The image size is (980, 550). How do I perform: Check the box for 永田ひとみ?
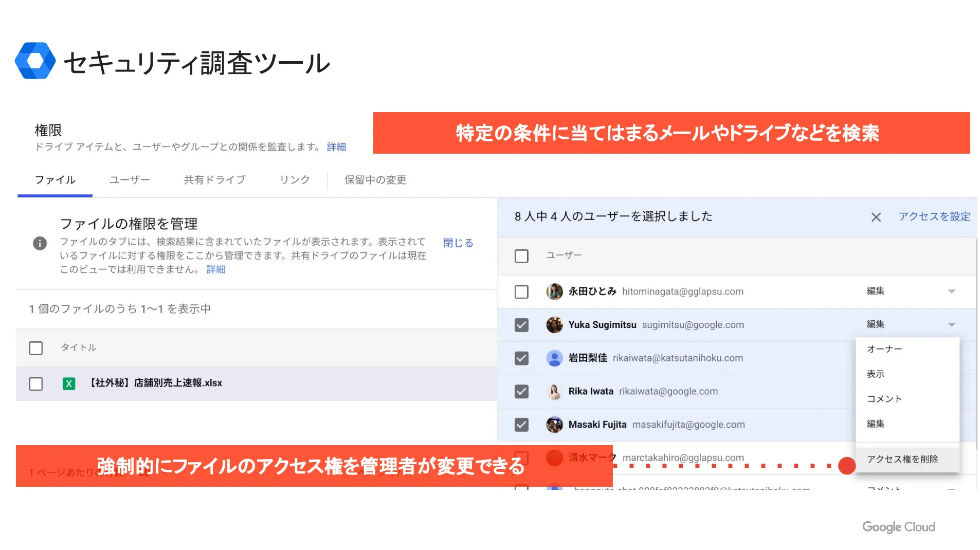click(x=521, y=292)
